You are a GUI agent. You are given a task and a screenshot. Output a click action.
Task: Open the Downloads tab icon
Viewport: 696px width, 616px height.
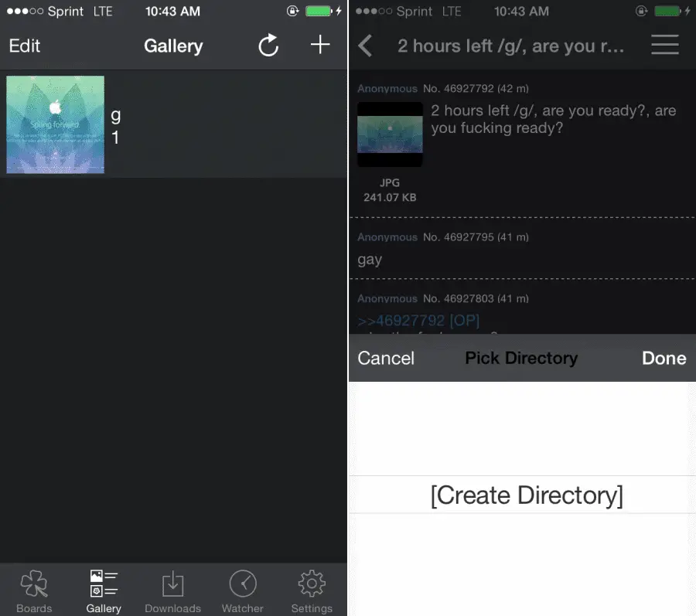(x=172, y=591)
